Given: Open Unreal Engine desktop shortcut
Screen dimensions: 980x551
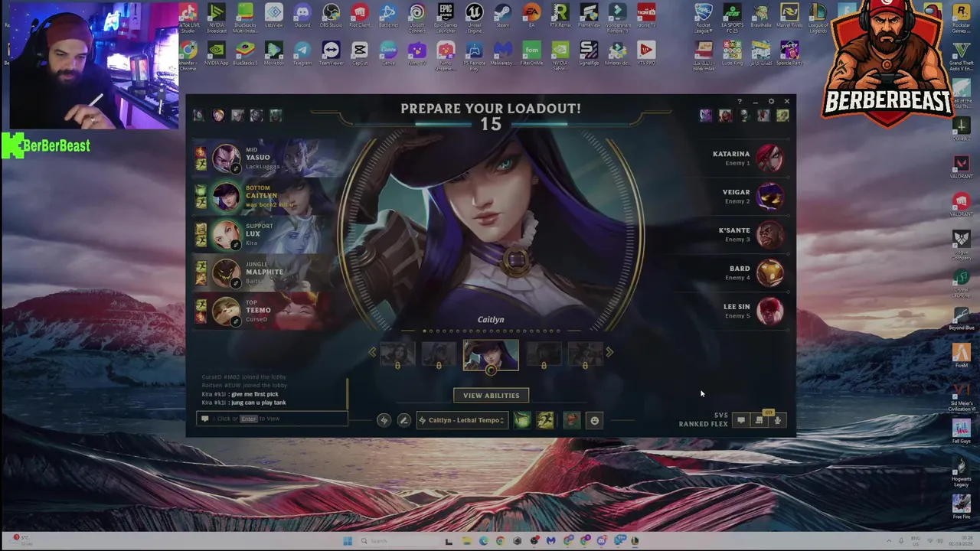Looking at the screenshot, I should click(x=474, y=15).
